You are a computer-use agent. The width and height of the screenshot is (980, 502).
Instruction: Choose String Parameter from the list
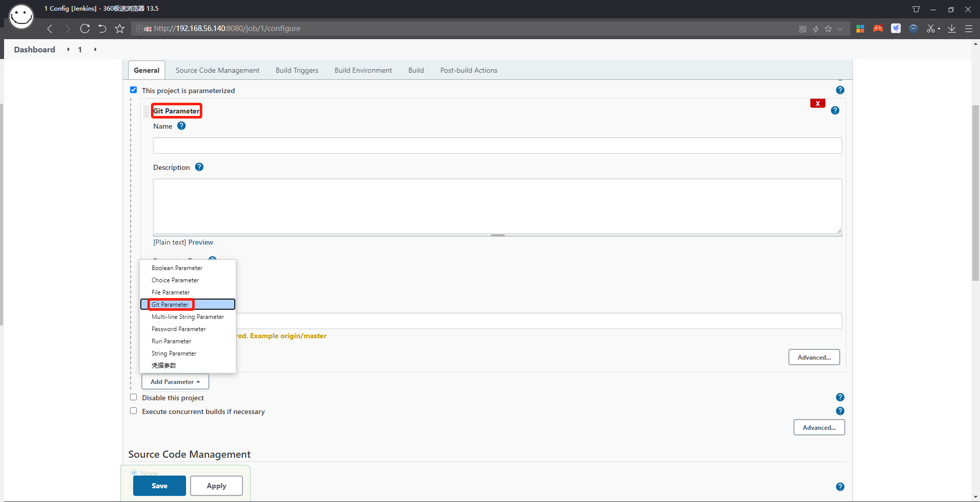[x=188, y=353]
